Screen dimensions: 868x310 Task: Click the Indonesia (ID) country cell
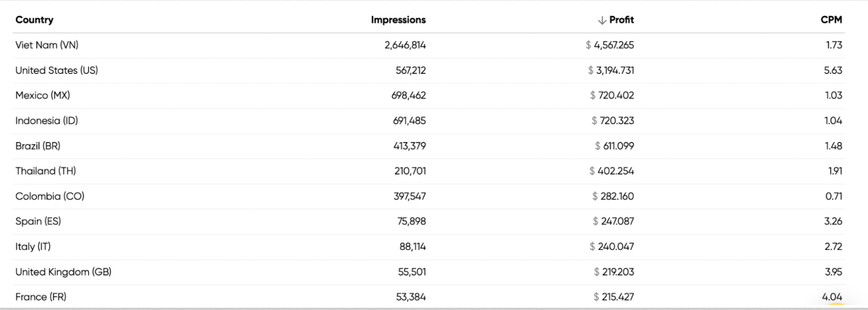(46, 121)
